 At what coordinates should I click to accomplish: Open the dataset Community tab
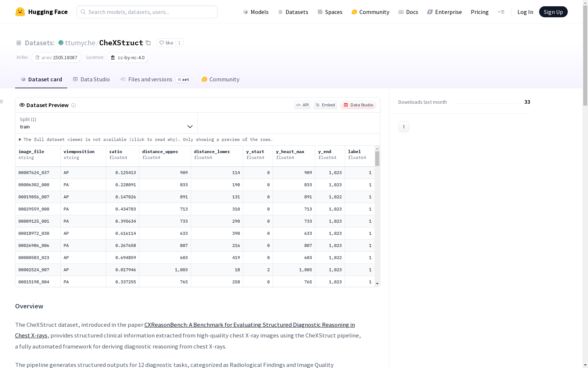click(x=220, y=79)
